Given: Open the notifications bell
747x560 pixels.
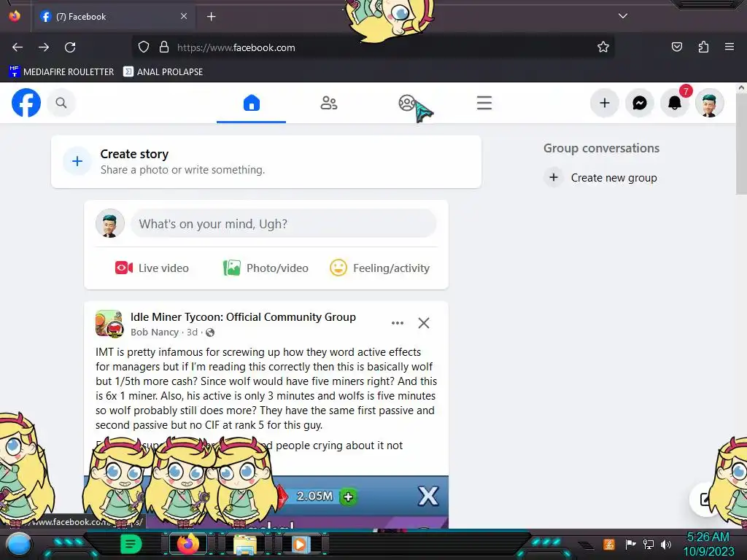Looking at the screenshot, I should [x=675, y=103].
